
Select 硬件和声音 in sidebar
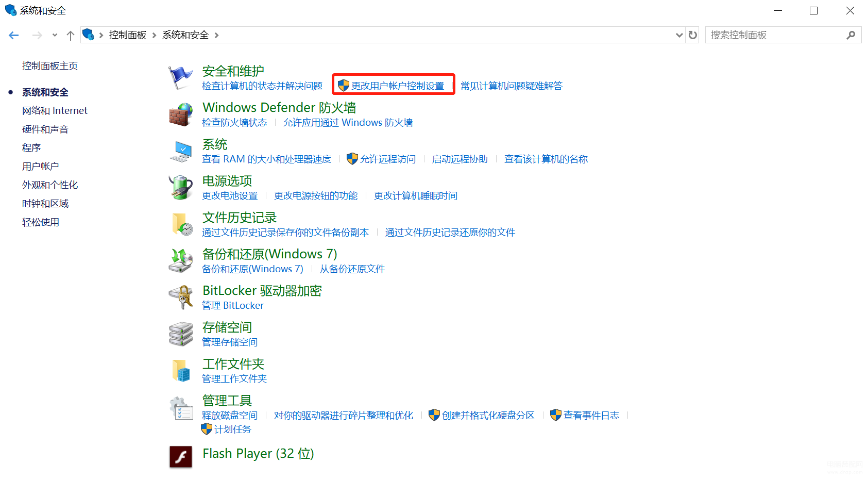(45, 129)
